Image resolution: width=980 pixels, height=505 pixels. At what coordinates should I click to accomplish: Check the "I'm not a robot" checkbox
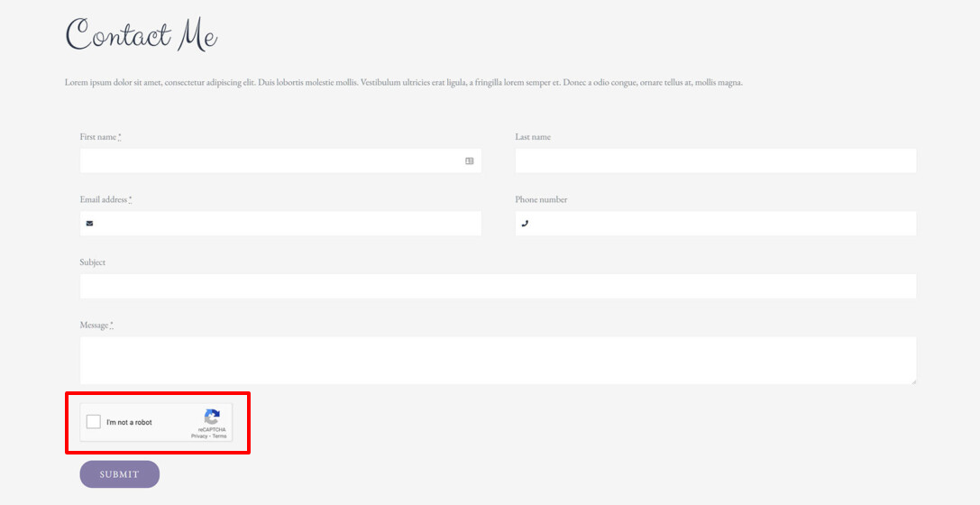[x=94, y=422]
